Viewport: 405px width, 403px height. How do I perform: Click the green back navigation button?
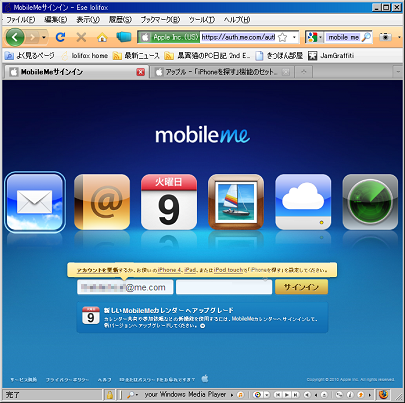[x=15, y=37]
